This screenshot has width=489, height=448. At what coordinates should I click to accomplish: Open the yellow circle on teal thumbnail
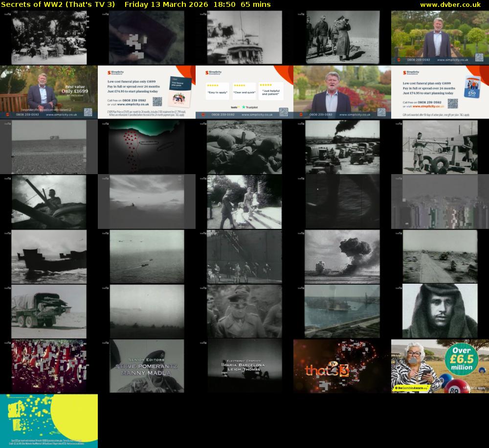pos(48,421)
